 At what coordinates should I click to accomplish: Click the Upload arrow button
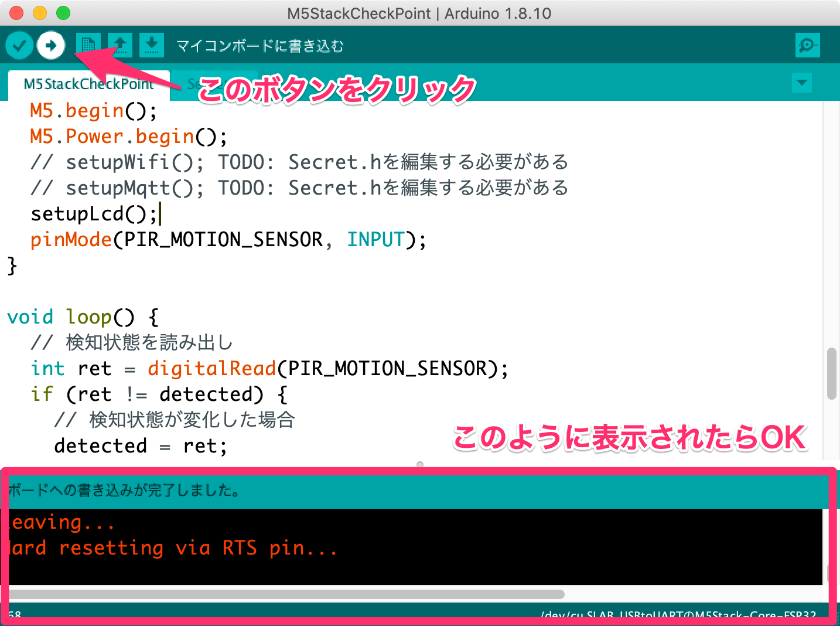(x=51, y=45)
